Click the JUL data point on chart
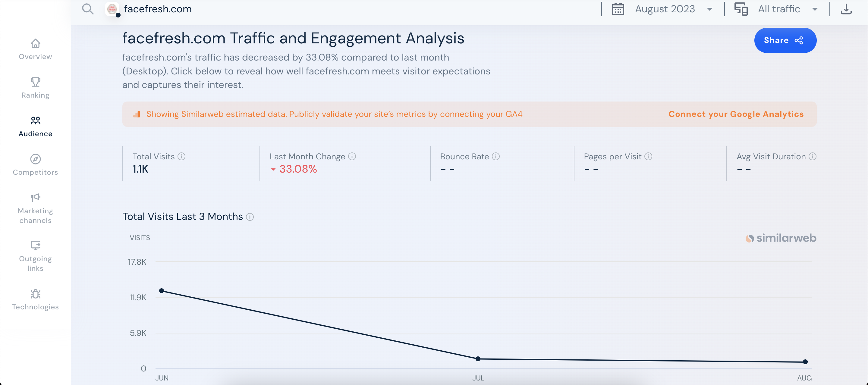 coord(478,359)
